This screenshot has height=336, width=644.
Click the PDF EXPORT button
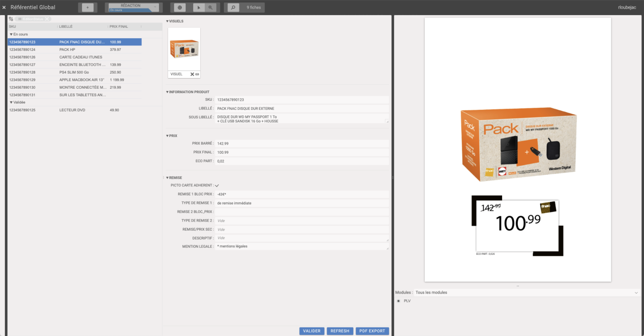coord(372,331)
